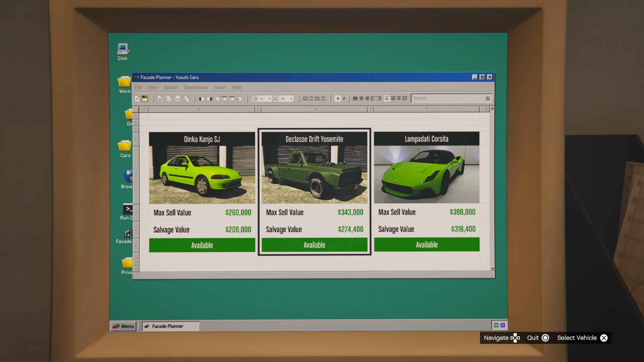Screen dimensions: 644x362
Task: Toggle Italic formatting button
Action: click(344, 98)
